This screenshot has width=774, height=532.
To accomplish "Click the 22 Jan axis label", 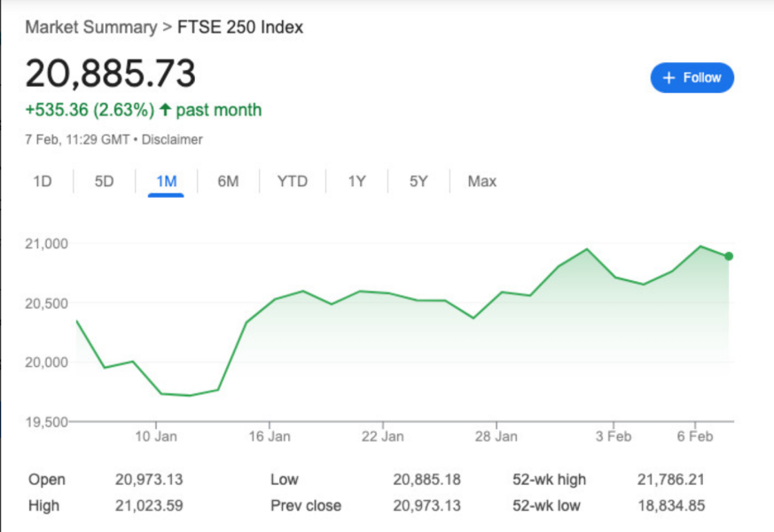I will (x=382, y=436).
